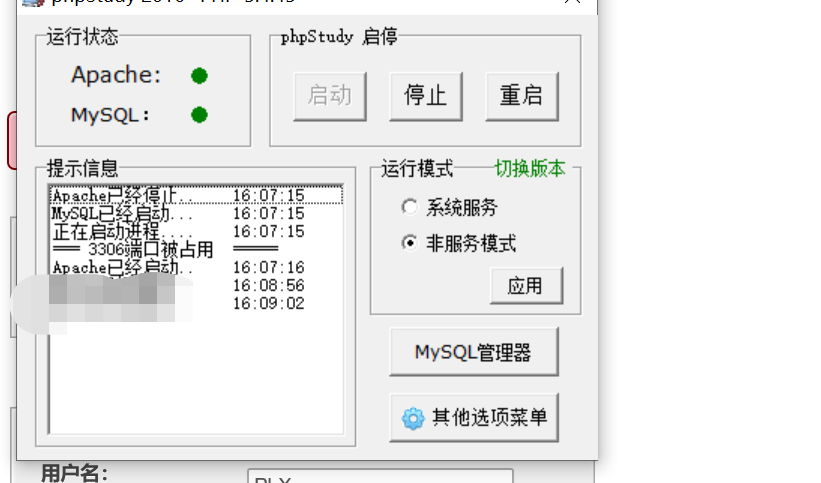
Task: Select log line Apache已经停止 16:07:15
Action: tap(196, 195)
